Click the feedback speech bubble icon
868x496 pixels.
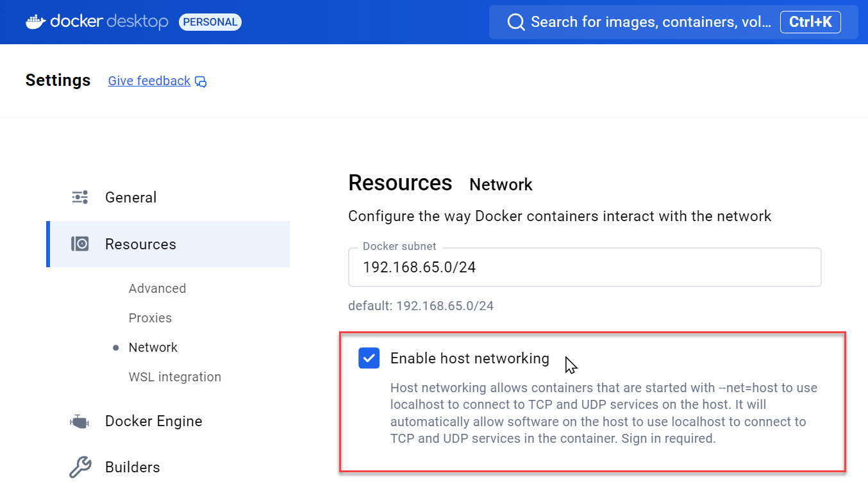201,81
